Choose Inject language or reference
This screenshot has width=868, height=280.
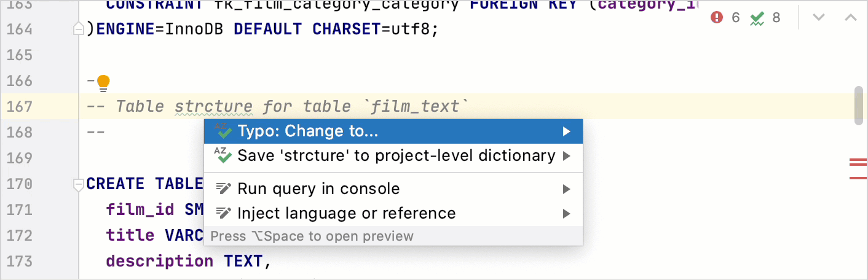point(347,214)
